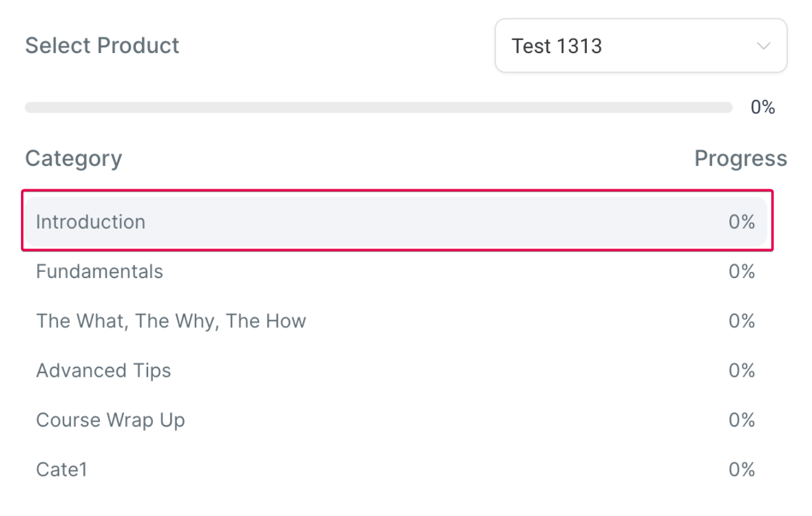Click the overall 0% value beside progress bar
Viewport: 812px width, 516px height.
(x=763, y=108)
